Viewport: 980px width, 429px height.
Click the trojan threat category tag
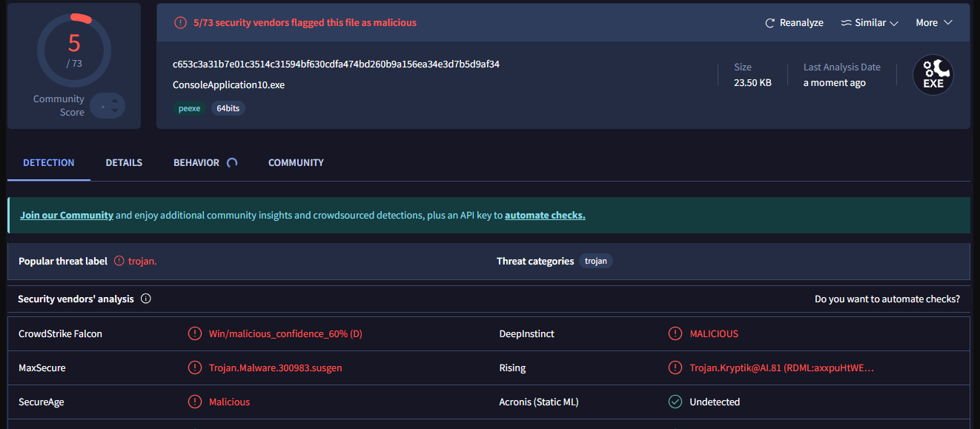[x=595, y=261]
